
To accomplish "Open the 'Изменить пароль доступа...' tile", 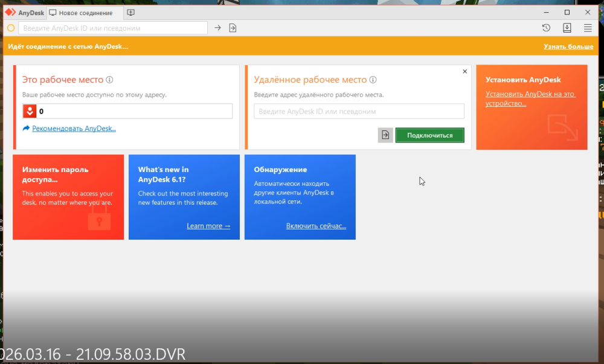I will tap(68, 197).
